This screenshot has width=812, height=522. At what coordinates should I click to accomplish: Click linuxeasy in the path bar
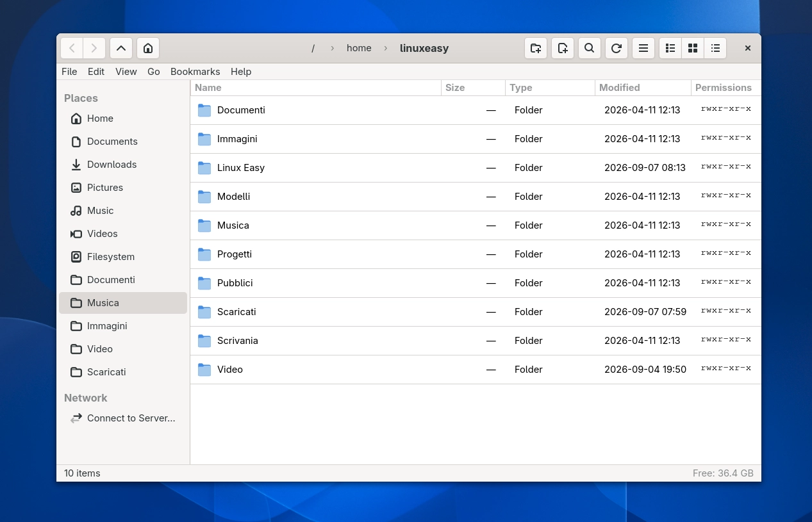[x=424, y=48]
